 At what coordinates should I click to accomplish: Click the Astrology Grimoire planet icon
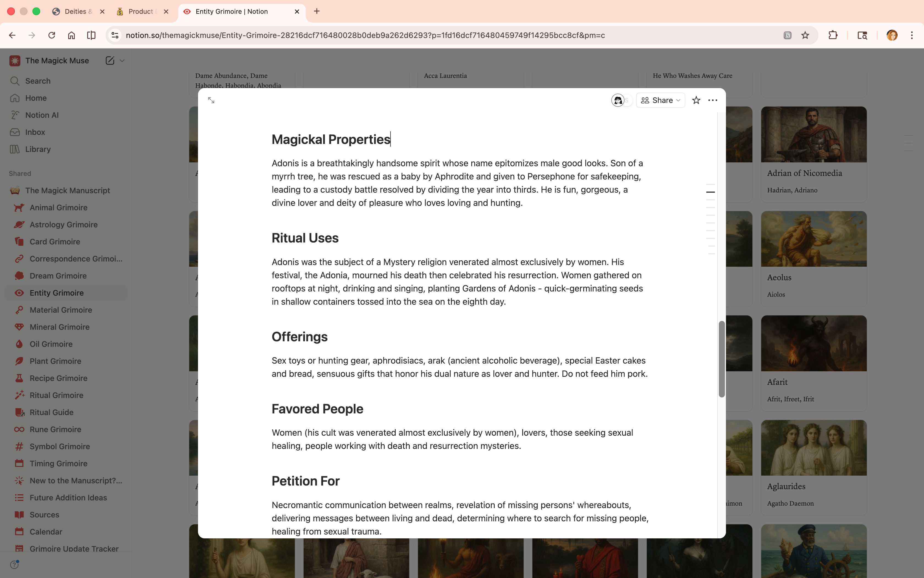[19, 225]
